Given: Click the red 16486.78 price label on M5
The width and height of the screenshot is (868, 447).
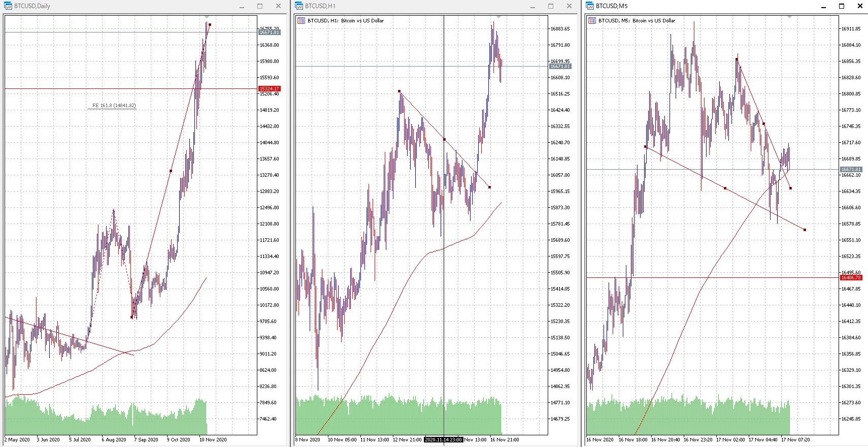Looking at the screenshot, I should (851, 278).
